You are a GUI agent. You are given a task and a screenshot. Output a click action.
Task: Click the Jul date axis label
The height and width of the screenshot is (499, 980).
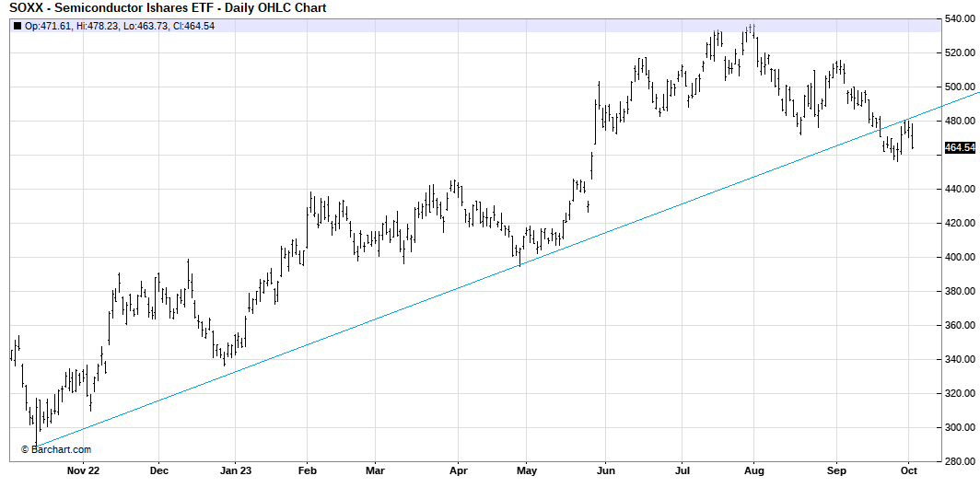point(682,470)
